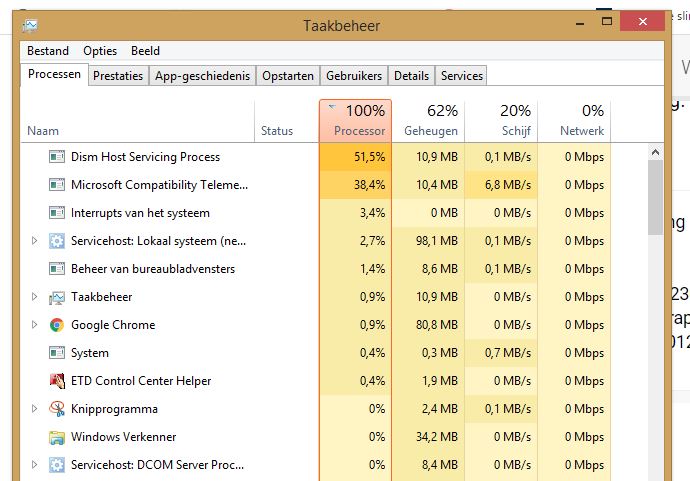690x481 pixels.
Task: Click the Taakbeheer title bar icon
Action: 31,25
